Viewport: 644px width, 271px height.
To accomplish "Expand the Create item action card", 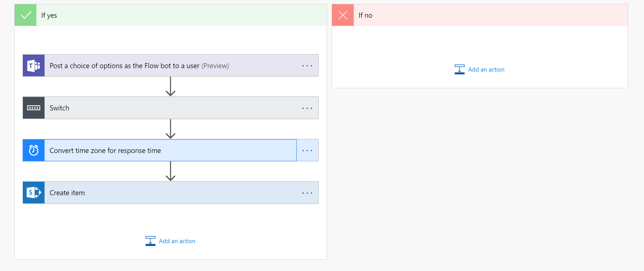I will click(169, 193).
